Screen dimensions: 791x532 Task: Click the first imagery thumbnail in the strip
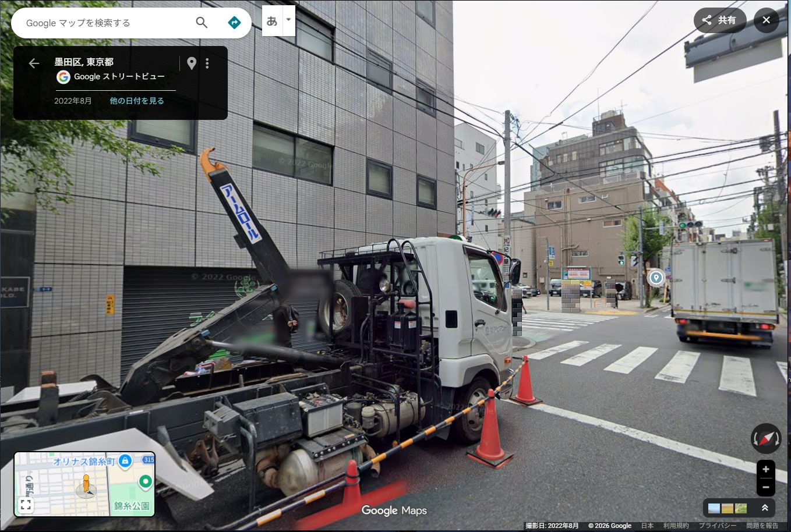[x=714, y=509]
